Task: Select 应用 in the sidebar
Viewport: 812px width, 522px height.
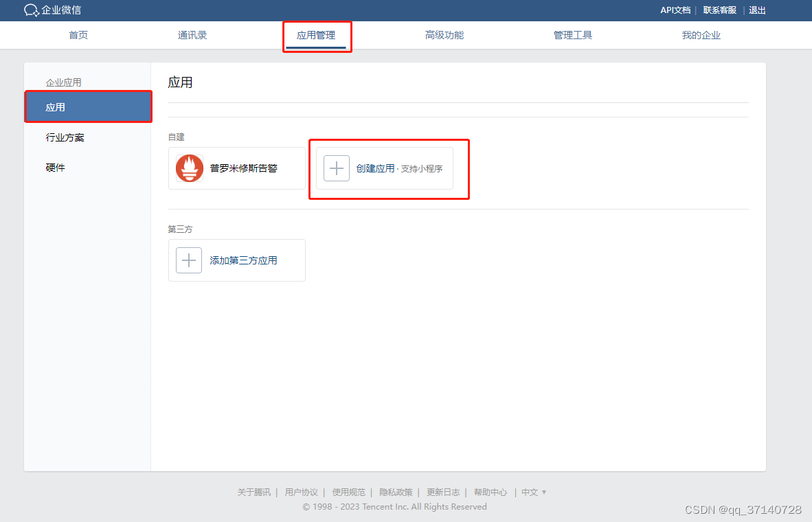Action: [x=87, y=107]
